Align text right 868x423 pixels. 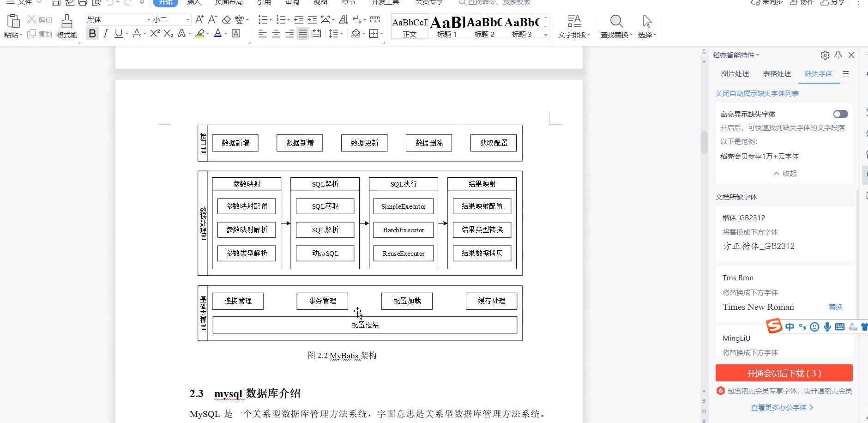point(289,33)
